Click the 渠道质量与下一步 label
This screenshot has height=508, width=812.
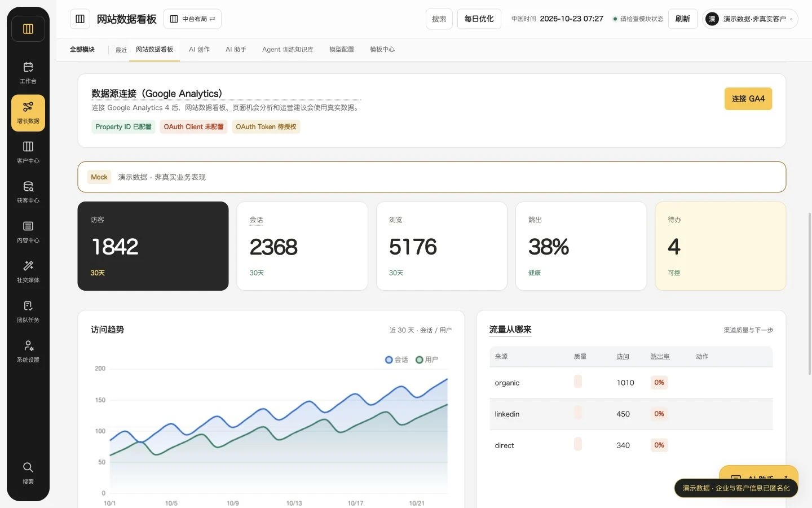pyautogui.click(x=748, y=330)
